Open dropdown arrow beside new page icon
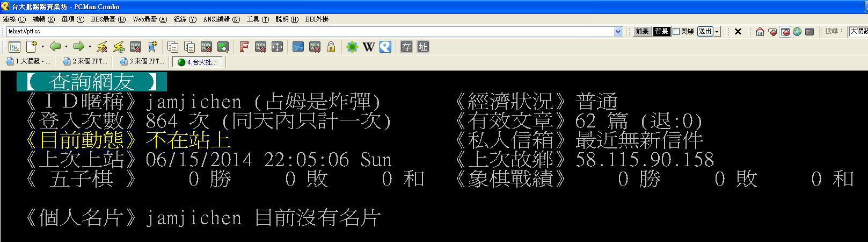 (42, 47)
